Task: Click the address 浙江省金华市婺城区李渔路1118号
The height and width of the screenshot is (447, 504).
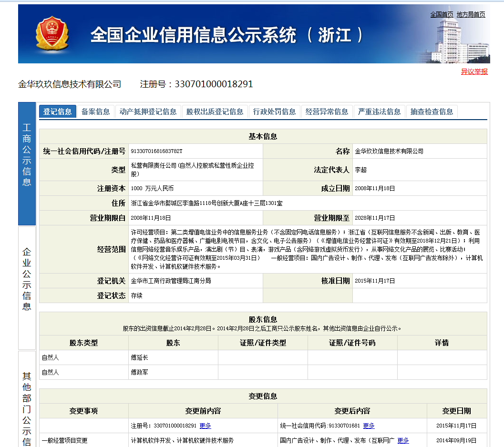Action: tap(206, 203)
